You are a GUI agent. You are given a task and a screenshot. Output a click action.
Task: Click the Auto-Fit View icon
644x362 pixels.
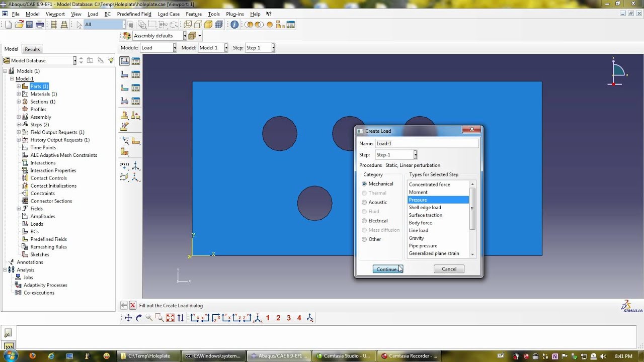click(170, 318)
